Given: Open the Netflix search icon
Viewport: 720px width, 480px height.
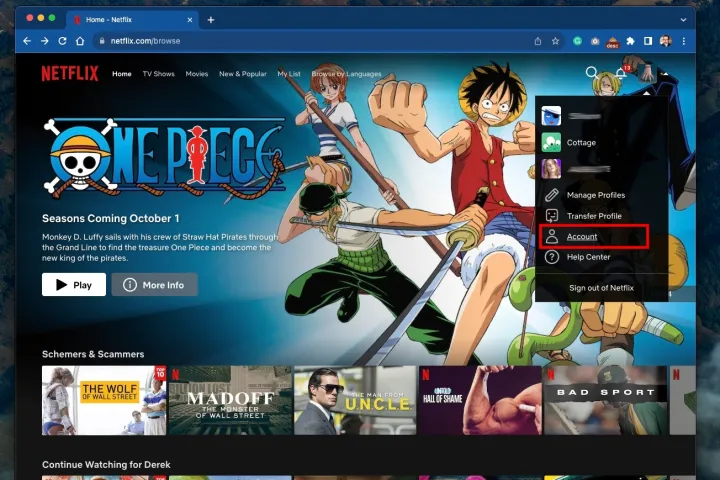Looking at the screenshot, I should (x=592, y=73).
